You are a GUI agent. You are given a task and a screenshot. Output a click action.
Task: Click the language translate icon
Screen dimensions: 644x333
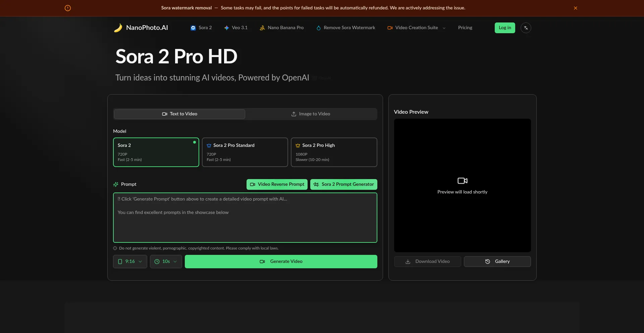pyautogui.click(x=526, y=28)
